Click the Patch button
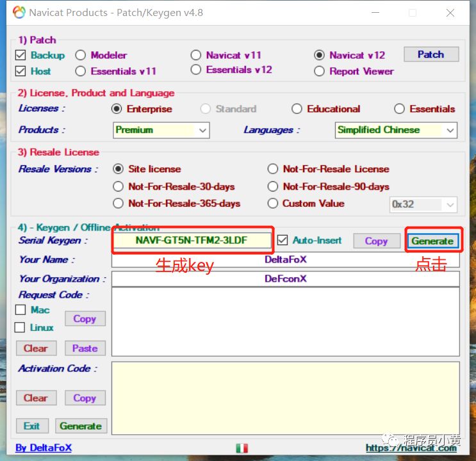Viewport: 476px width, 461px height. (x=431, y=54)
